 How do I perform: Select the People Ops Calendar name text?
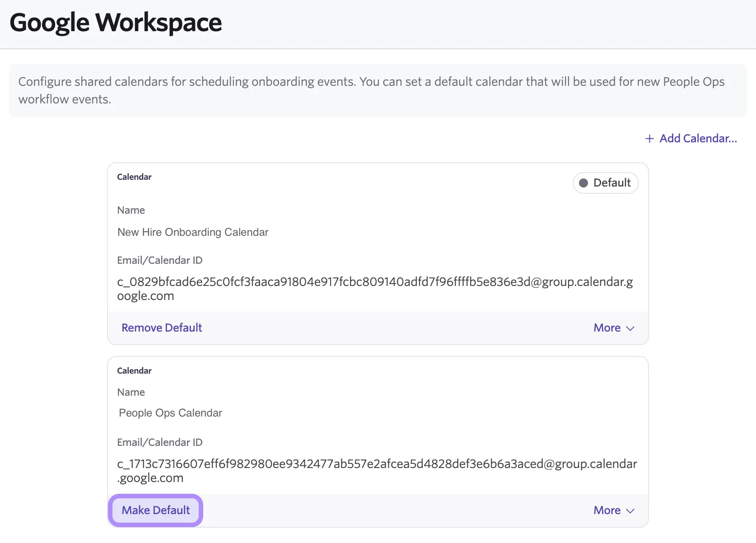pyautogui.click(x=170, y=413)
